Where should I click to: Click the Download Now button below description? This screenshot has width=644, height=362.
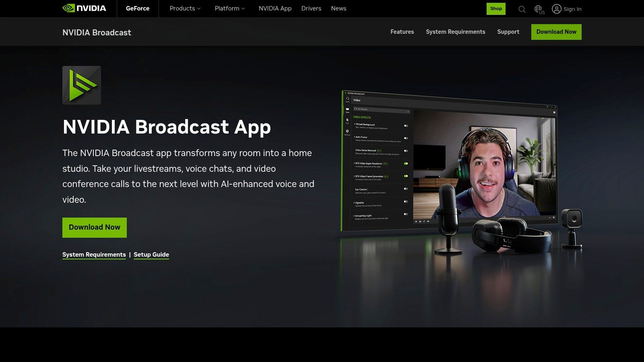tap(95, 228)
